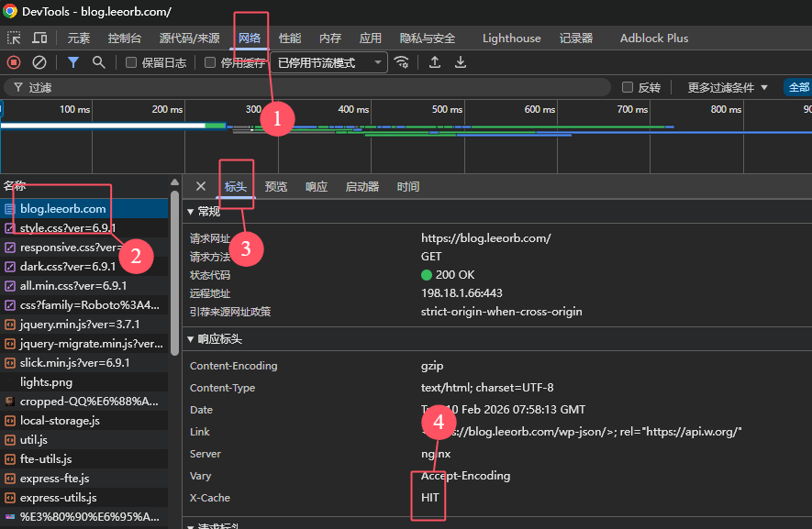Toggle the network filter funnel icon
The width and height of the screenshot is (812, 529).
point(73,62)
